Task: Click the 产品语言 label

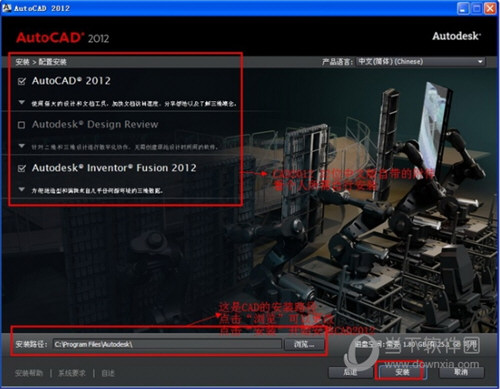Action: (337, 62)
